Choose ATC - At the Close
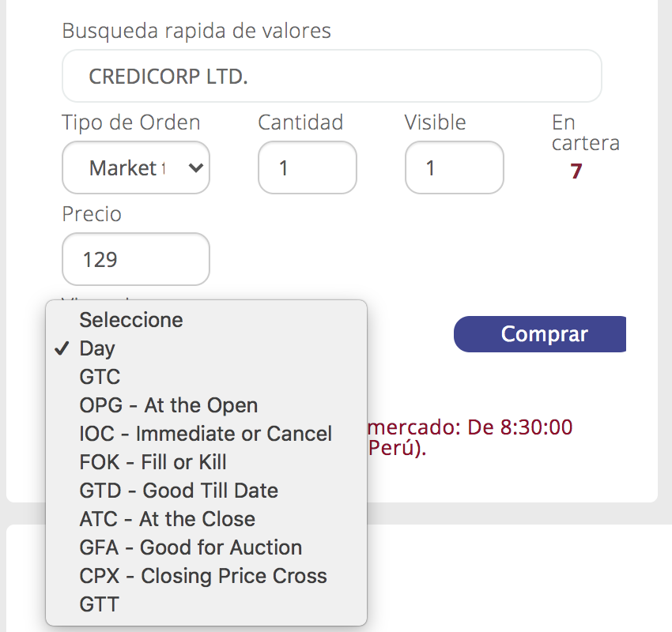Viewport: 672px width, 632px height. click(x=206, y=519)
